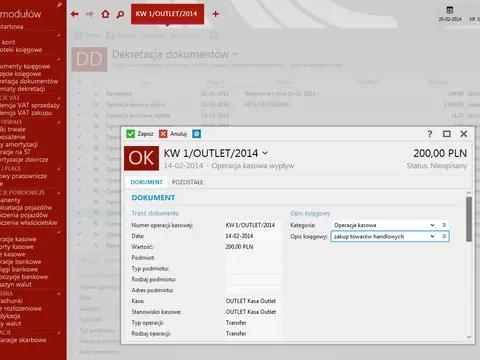Viewport: 480px width, 360px height.
Task: Switch to the KW 1/OUTLET/2014 tab
Action: coord(166,14)
